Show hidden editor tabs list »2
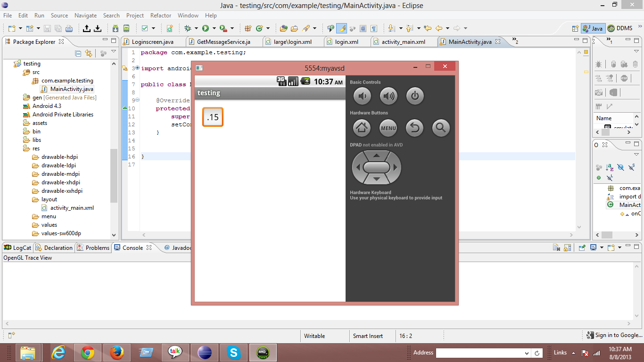 tap(515, 41)
